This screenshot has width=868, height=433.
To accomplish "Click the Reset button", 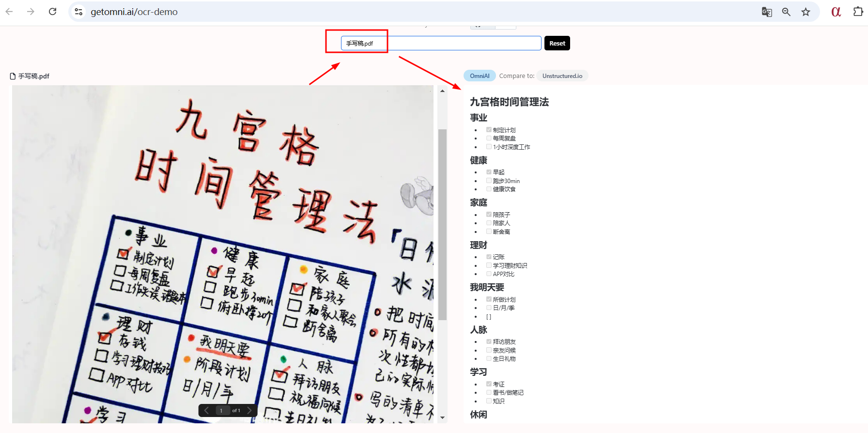I will pyautogui.click(x=557, y=43).
